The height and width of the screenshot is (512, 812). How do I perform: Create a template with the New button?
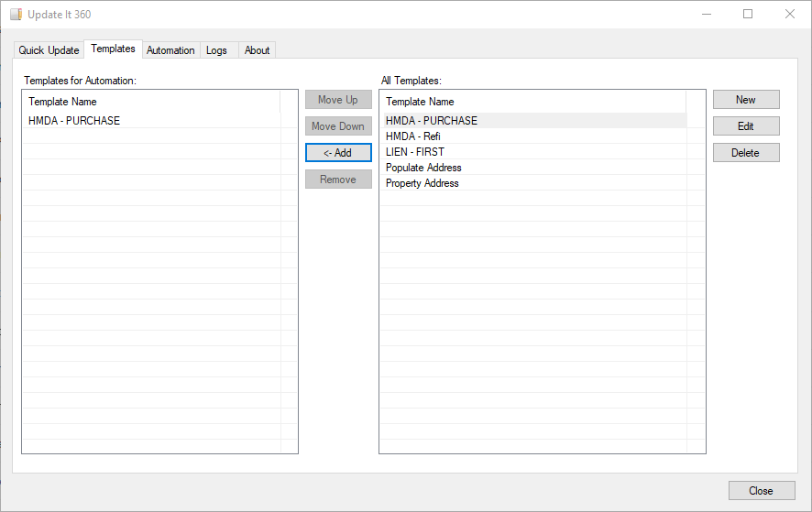[x=746, y=100]
